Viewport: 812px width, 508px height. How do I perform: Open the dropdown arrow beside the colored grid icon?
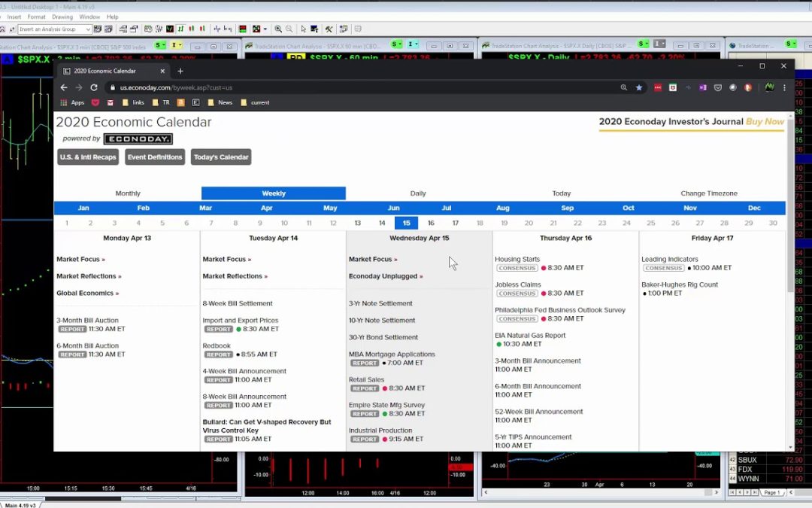[x=265, y=29]
